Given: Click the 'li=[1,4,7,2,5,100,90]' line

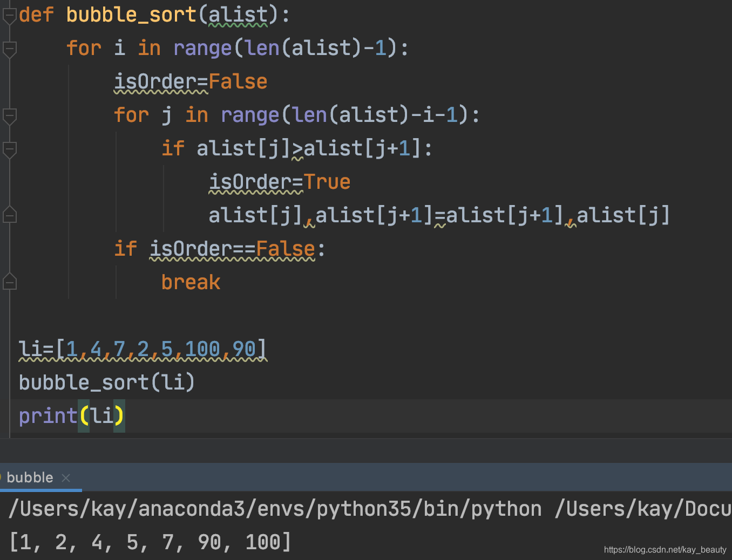Looking at the screenshot, I should click(143, 350).
